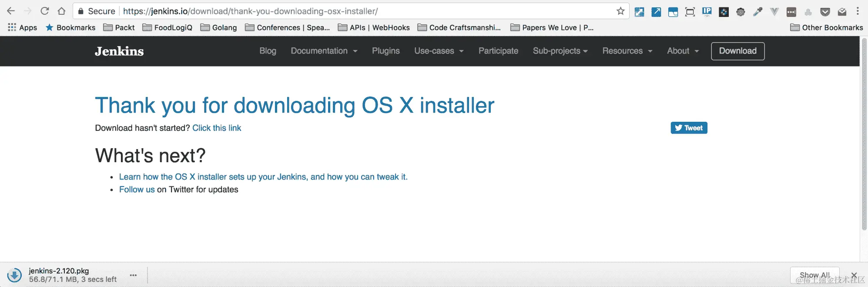Viewport: 868px width, 287px height.
Task: Click the faded three-circles extension icon
Action: point(808,12)
